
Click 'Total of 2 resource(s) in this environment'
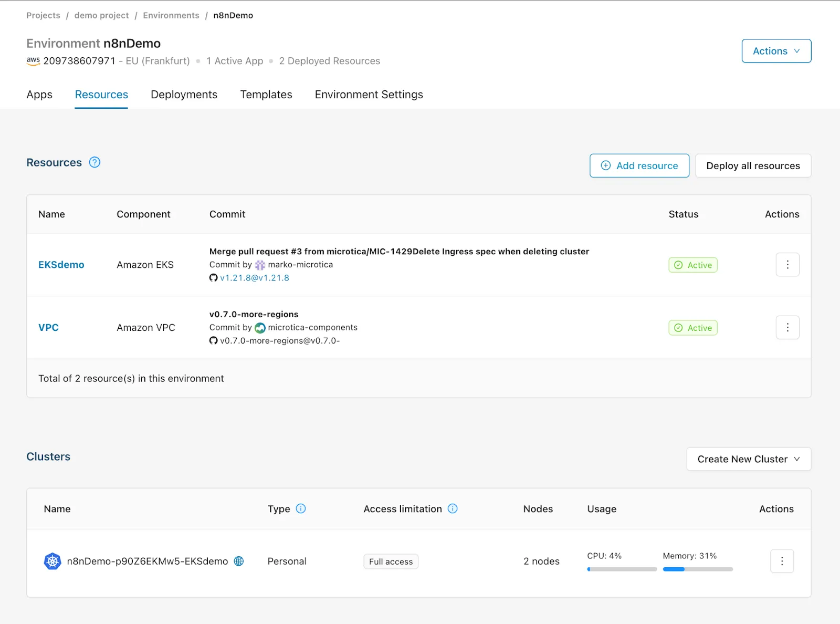pos(131,378)
